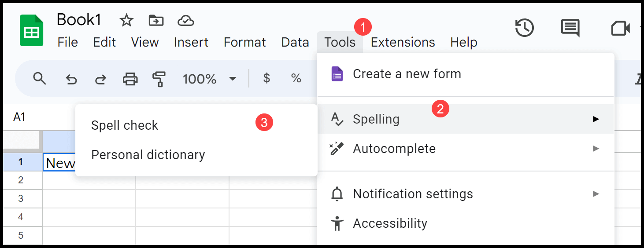
Task: Open the Edit menu
Action: [104, 42]
